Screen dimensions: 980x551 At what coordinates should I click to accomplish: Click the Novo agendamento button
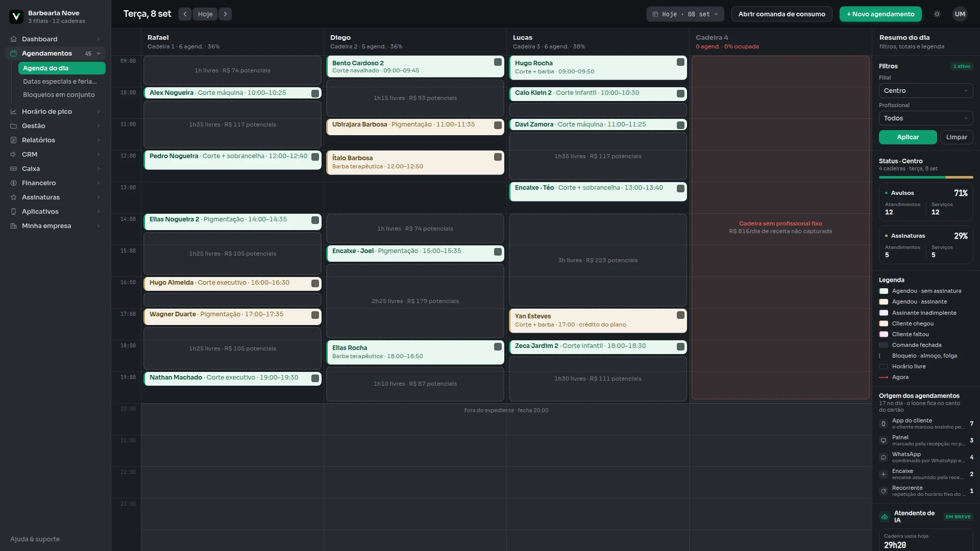tap(880, 14)
